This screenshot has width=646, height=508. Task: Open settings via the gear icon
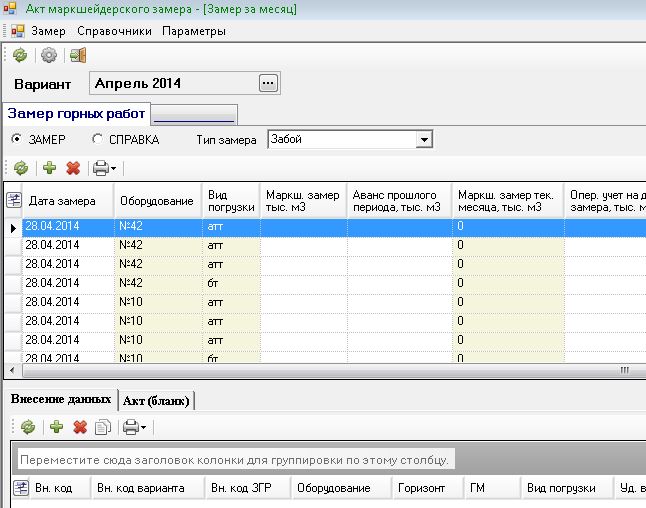point(47,55)
